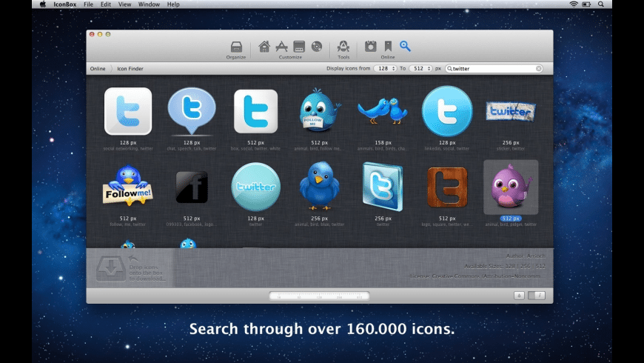Open the Help menu

coord(173,4)
